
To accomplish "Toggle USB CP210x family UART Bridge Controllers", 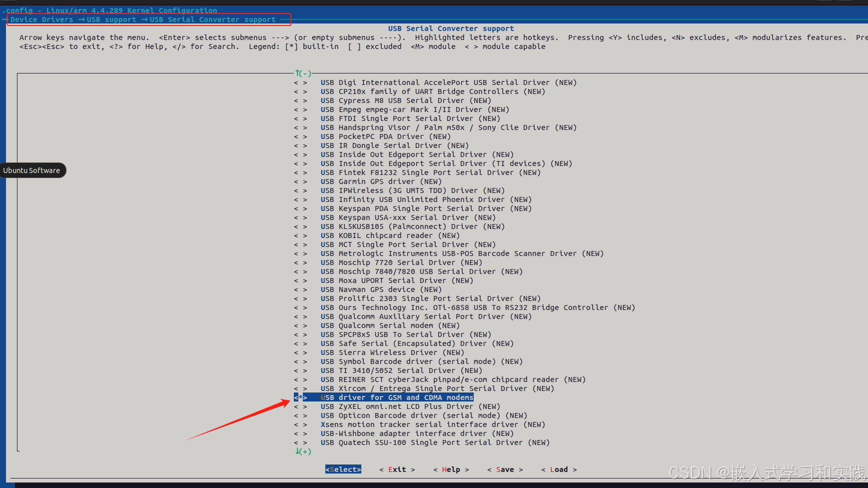I will (x=420, y=91).
